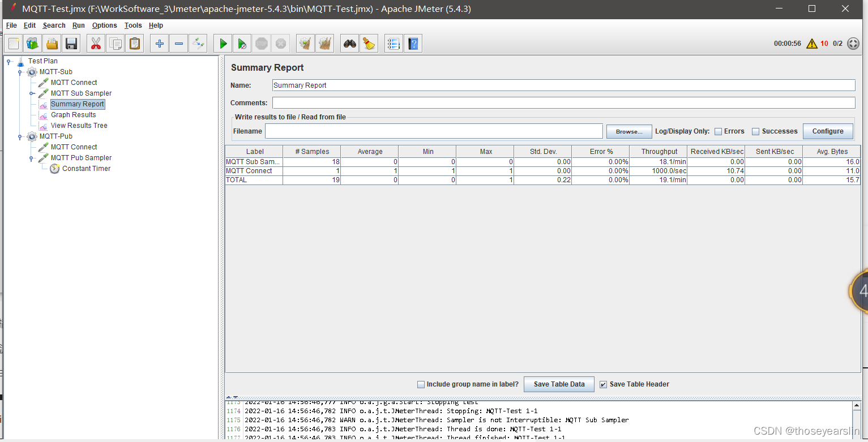Click the Browse... button
This screenshot has height=442, width=868.
click(x=629, y=131)
